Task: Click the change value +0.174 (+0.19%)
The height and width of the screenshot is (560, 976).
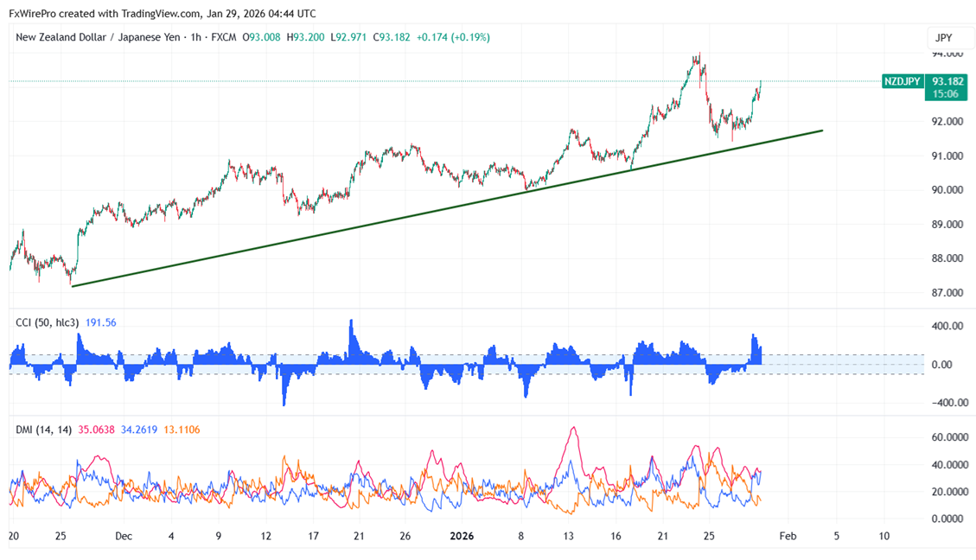Action: [x=453, y=37]
